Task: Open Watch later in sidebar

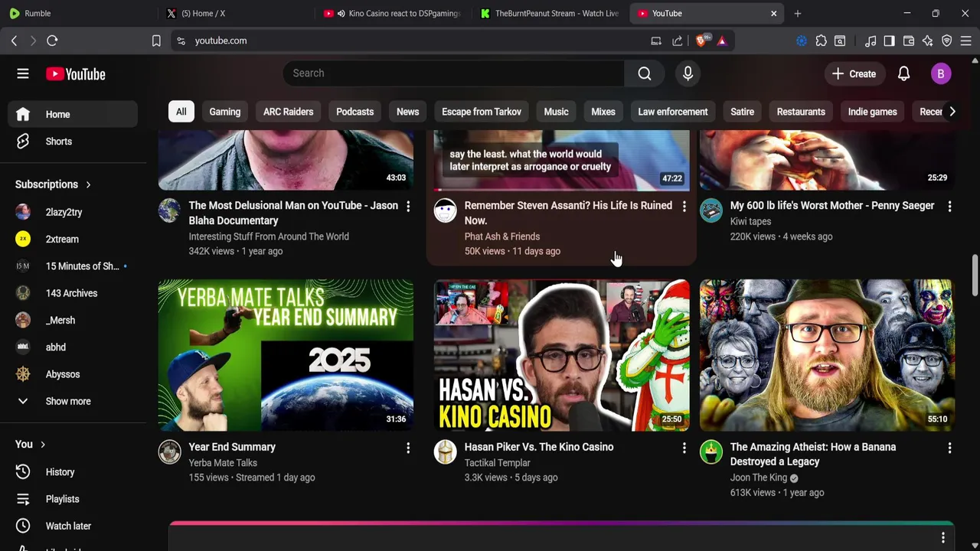Action: [73, 526]
